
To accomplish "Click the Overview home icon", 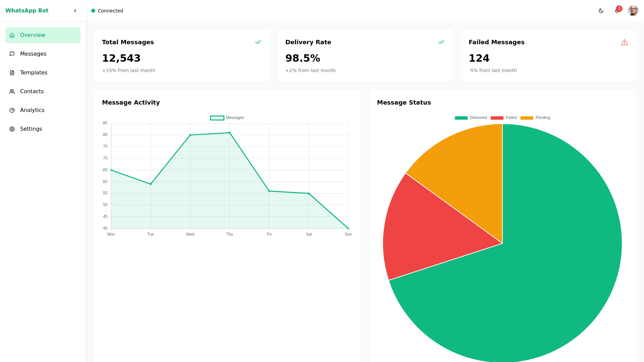I will pyautogui.click(x=12, y=35).
